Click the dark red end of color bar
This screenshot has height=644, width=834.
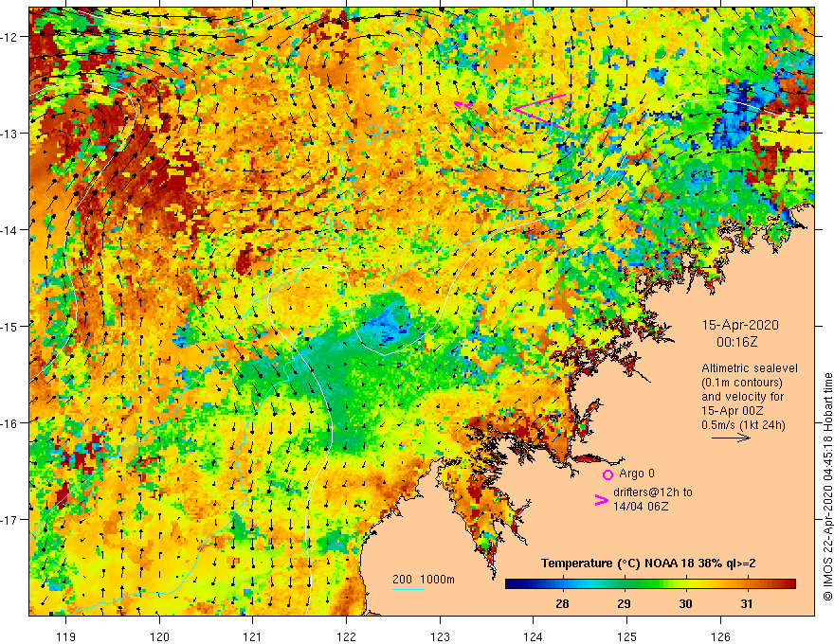coord(789,584)
